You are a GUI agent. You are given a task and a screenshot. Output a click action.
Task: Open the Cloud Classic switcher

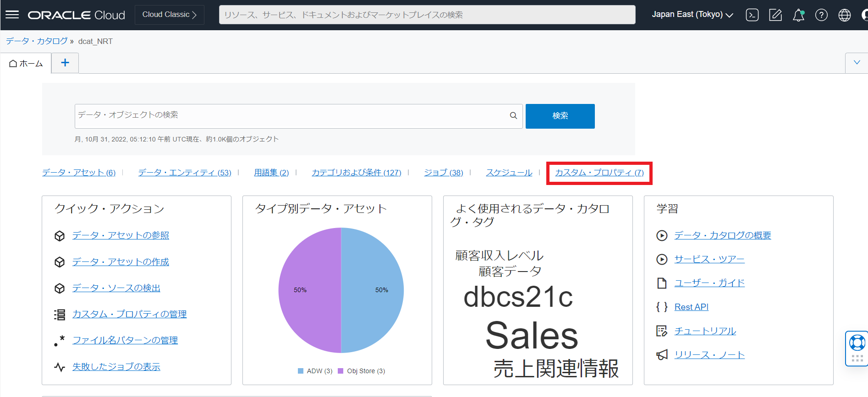coord(169,15)
